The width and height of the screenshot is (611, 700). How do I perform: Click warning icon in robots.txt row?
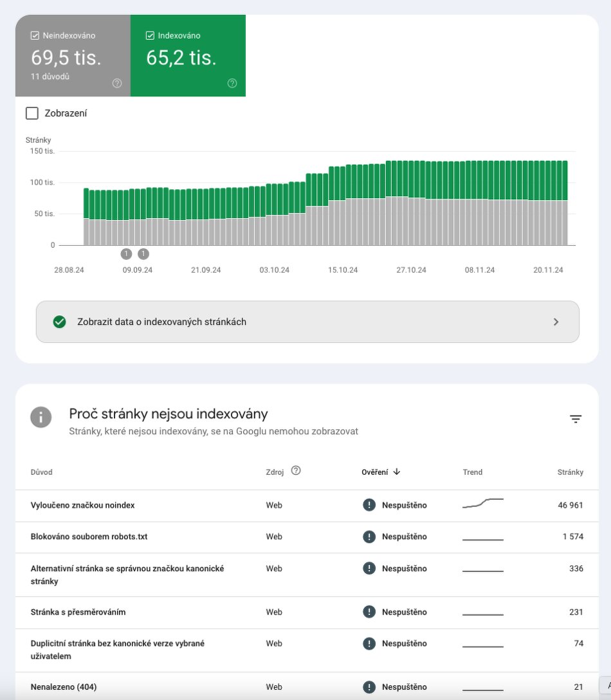369,537
